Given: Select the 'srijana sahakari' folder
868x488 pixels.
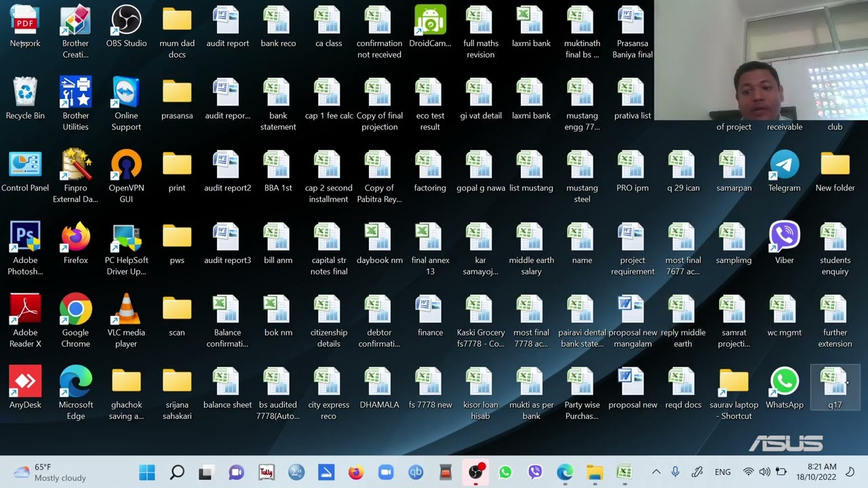Looking at the screenshot, I should (177, 393).
